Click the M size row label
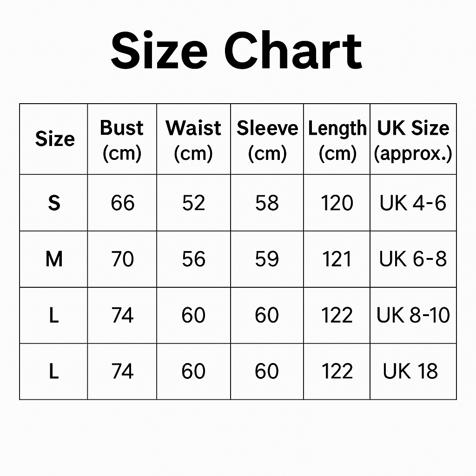Screen dimensions: 476x476 pyautogui.click(x=54, y=259)
